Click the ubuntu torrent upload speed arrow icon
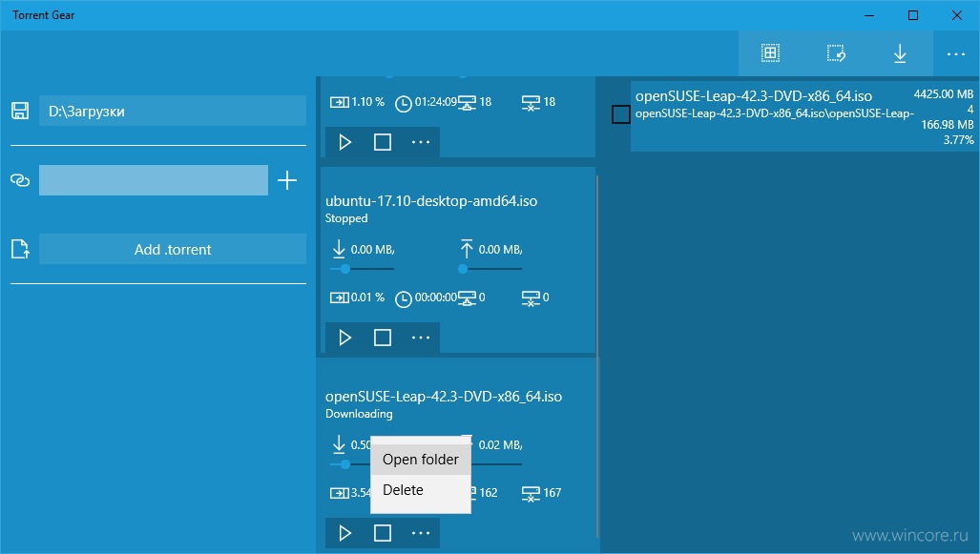Viewport: 980px width, 554px height. click(x=467, y=249)
